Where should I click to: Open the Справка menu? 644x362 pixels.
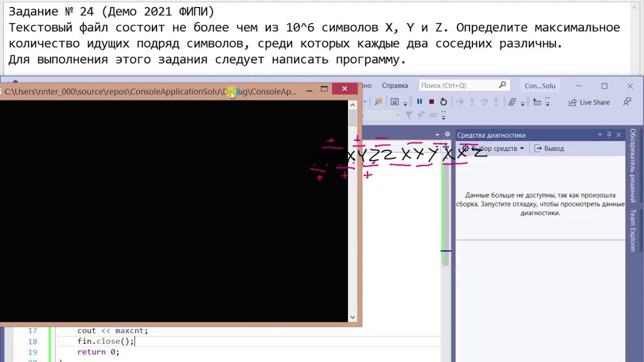[395, 85]
